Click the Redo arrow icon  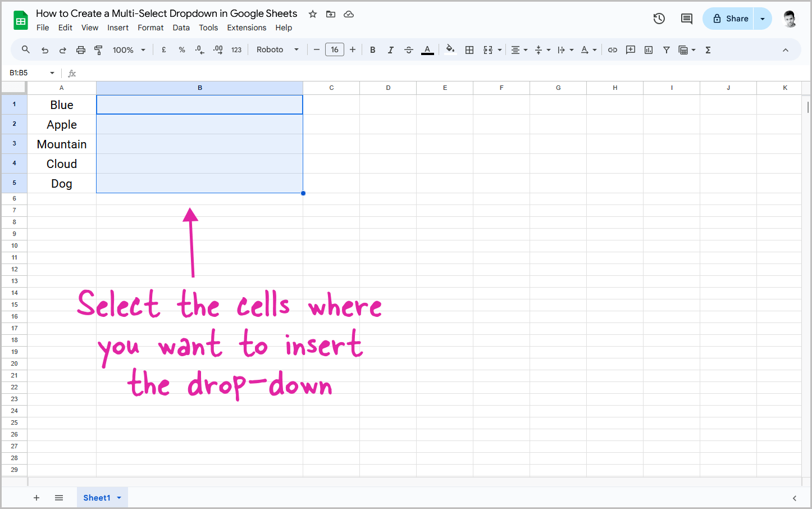(63, 50)
